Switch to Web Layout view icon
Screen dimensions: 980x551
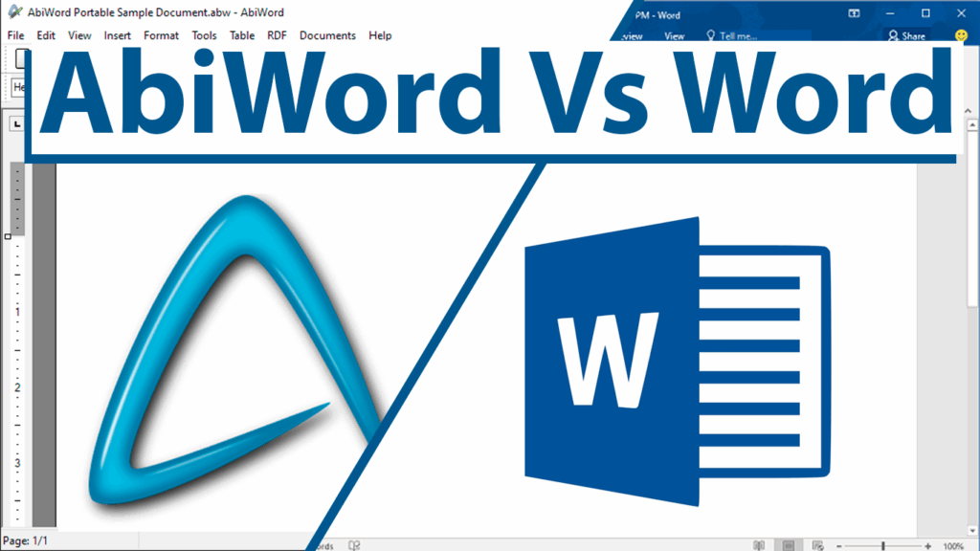point(816,545)
